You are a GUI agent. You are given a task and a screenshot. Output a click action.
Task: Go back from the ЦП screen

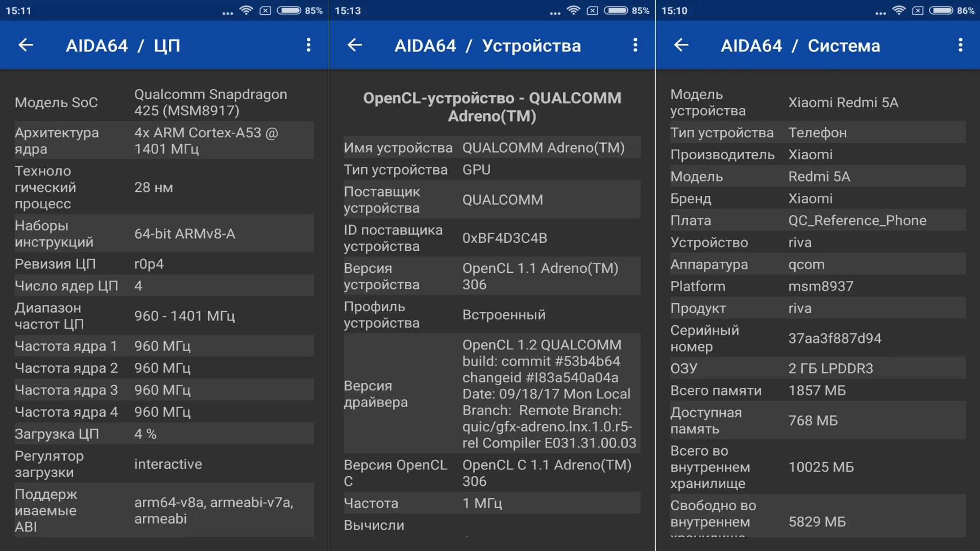click(26, 45)
